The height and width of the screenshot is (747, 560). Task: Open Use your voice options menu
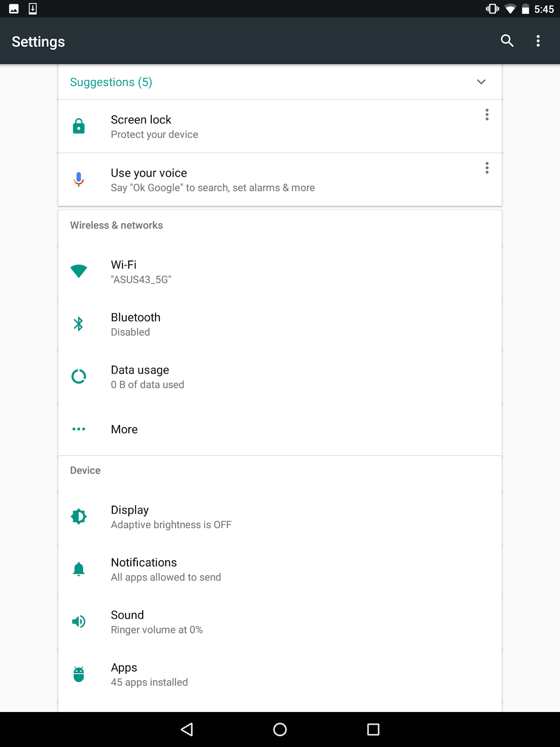coord(487,168)
